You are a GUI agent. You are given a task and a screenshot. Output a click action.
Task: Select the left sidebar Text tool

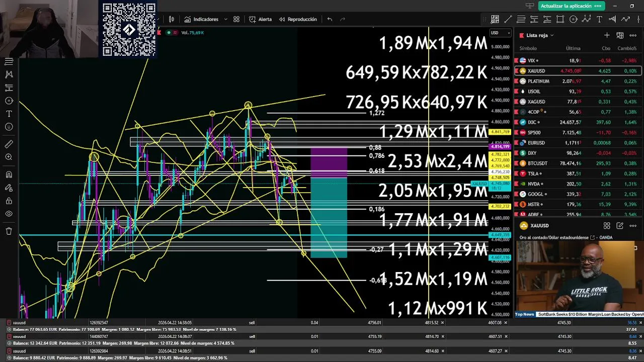9,114
